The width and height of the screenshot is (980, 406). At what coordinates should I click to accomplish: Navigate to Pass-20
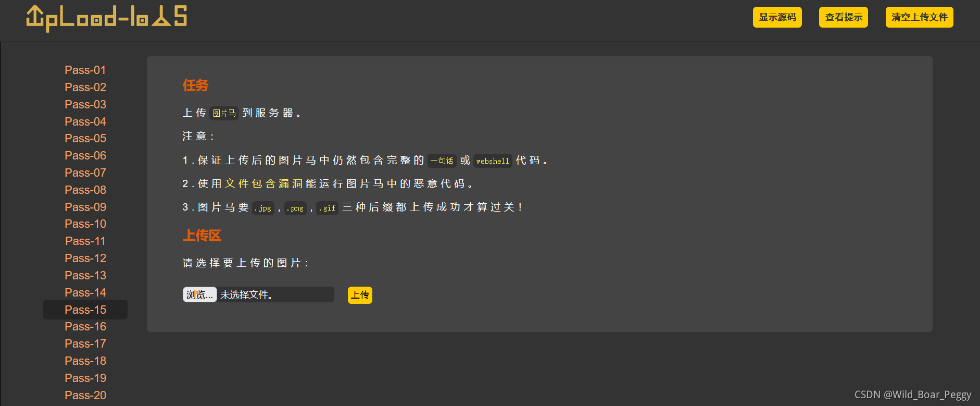pos(85,395)
